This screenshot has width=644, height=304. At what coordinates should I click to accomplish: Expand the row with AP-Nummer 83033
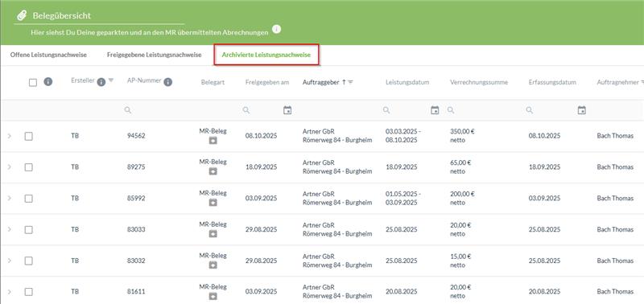10,229
